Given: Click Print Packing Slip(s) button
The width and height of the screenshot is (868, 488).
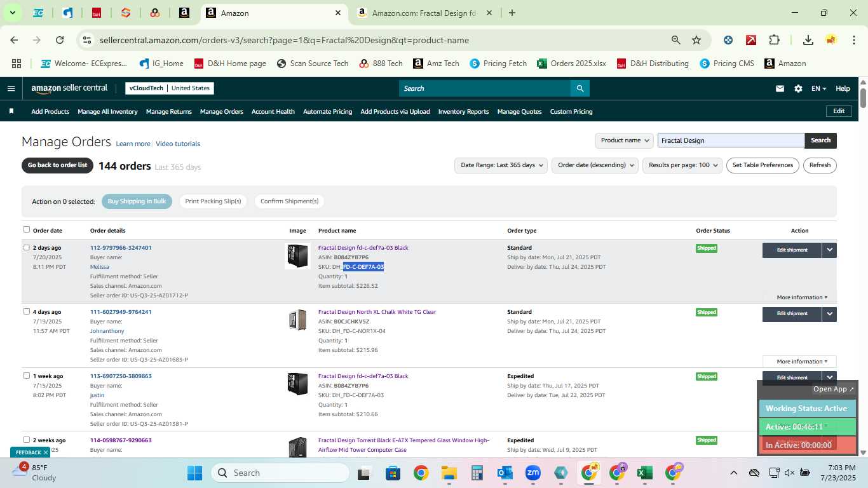Looking at the screenshot, I should pos(213,201).
